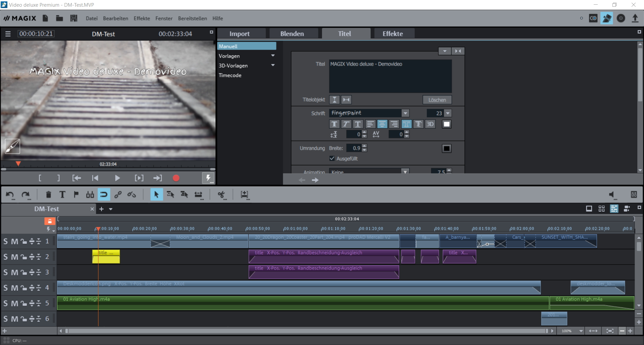The height and width of the screenshot is (345, 644).
Task: Align title text to the right
Action: [x=394, y=124]
